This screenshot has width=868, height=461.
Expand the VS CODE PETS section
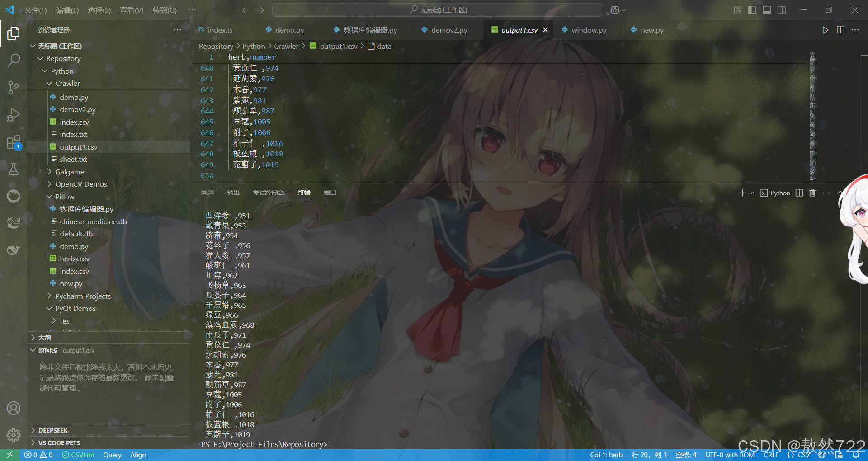pos(108,443)
